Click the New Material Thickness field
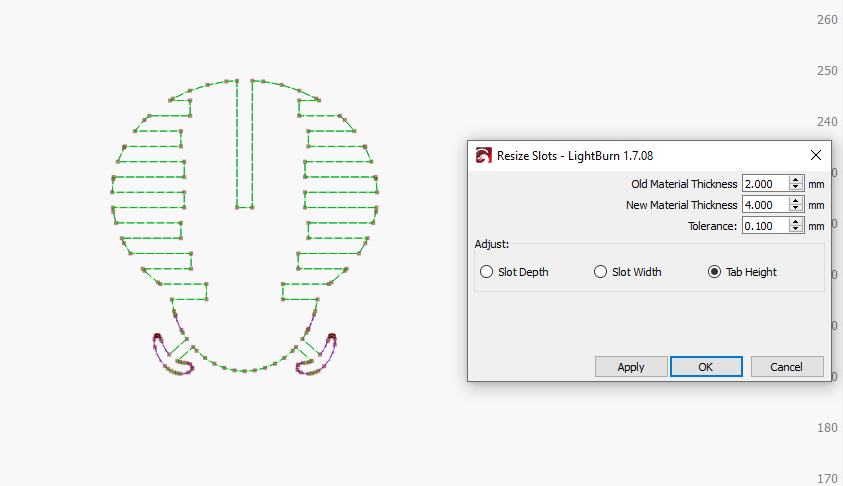The height and width of the screenshot is (486, 843). click(766, 205)
